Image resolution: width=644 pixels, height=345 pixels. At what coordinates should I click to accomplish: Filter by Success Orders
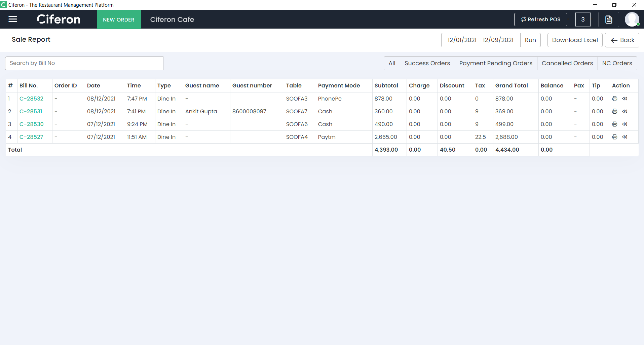pos(427,63)
